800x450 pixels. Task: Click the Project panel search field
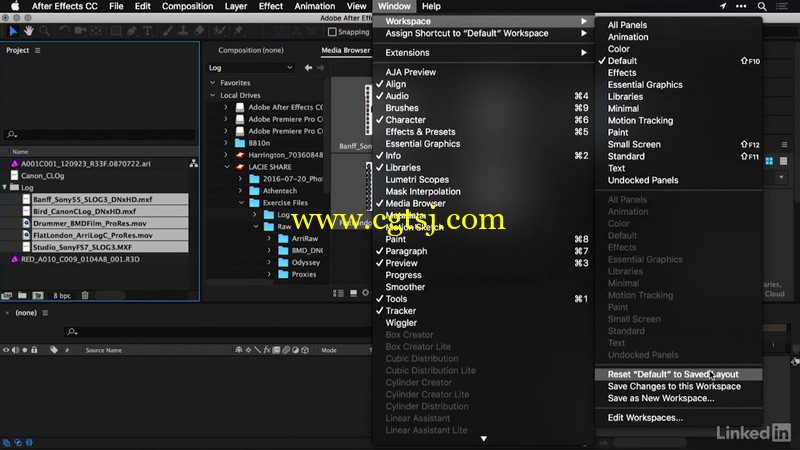[100, 135]
